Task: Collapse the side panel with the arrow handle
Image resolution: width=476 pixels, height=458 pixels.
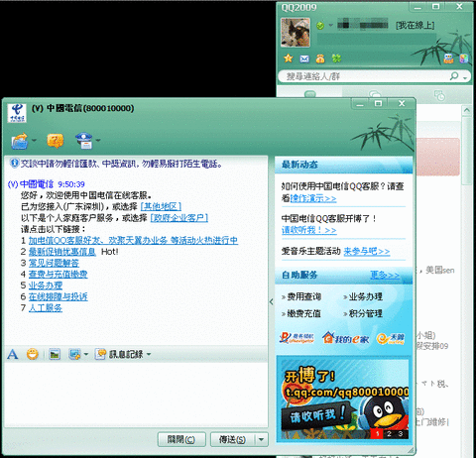Action: (x=272, y=301)
